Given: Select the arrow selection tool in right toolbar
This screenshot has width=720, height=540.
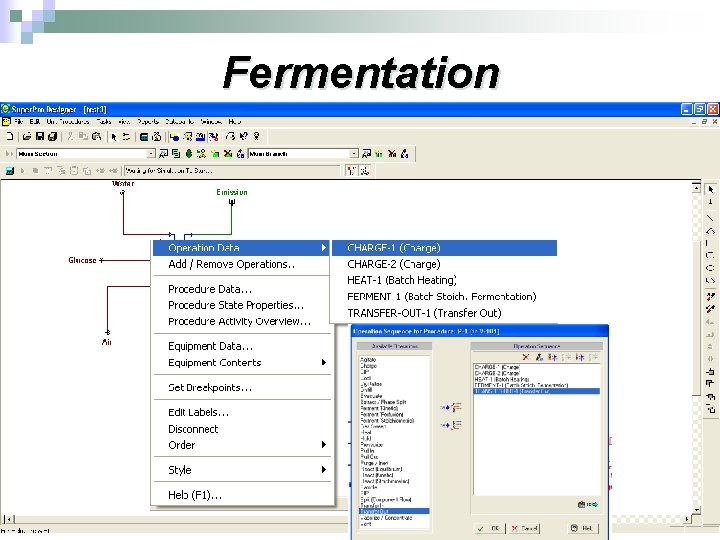Looking at the screenshot, I should pyautogui.click(x=711, y=190).
